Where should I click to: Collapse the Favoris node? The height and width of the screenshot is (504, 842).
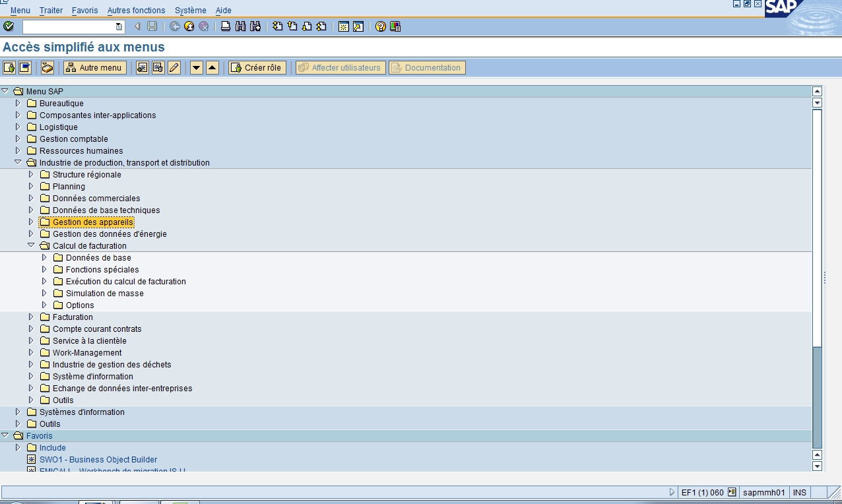pos(5,435)
